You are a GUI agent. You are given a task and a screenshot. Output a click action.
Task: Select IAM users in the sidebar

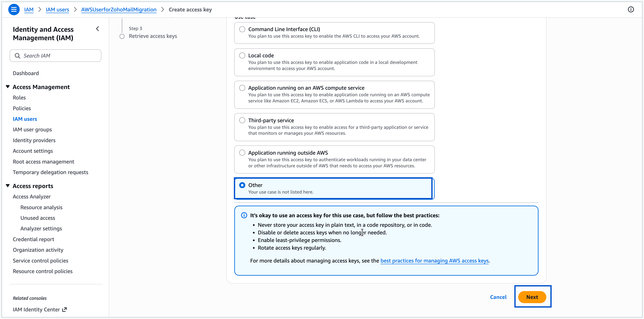pos(25,119)
